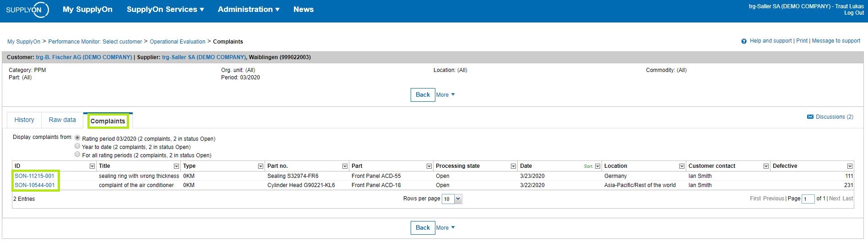Viewport: 868px width, 243px height.
Task: Click the '3/22/2020' date cell
Action: coord(532,185)
